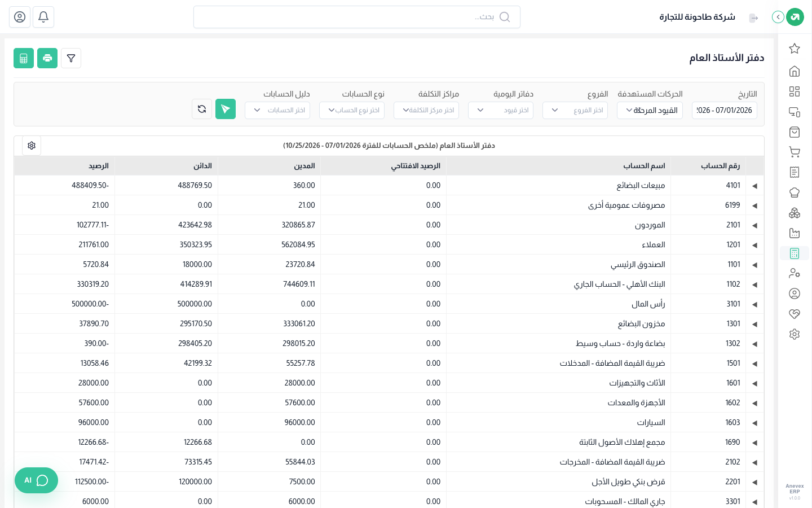This screenshot has height=508, width=812.
Task: Click the search input field
Action: [x=357, y=17]
